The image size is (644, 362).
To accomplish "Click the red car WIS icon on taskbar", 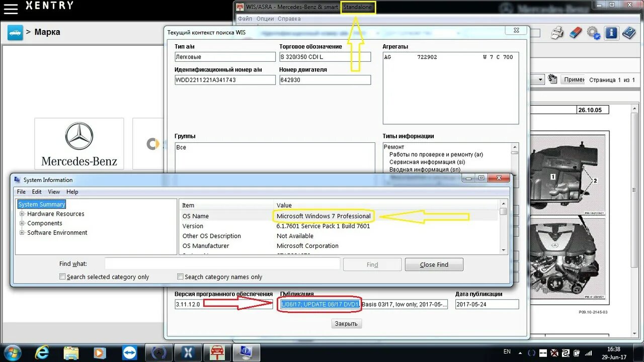I will pos(218,353).
